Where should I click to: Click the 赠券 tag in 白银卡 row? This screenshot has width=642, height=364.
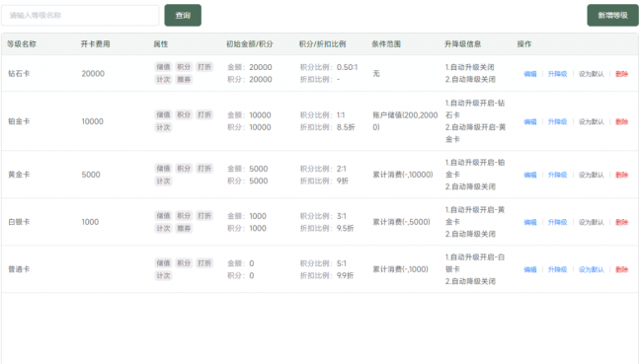pyautogui.click(x=184, y=228)
